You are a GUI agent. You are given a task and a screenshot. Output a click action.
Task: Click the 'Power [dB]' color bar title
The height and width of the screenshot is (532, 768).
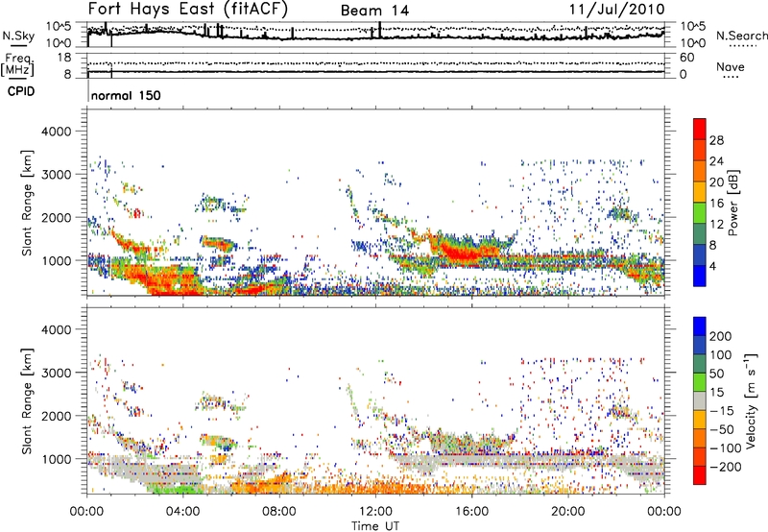733,203
